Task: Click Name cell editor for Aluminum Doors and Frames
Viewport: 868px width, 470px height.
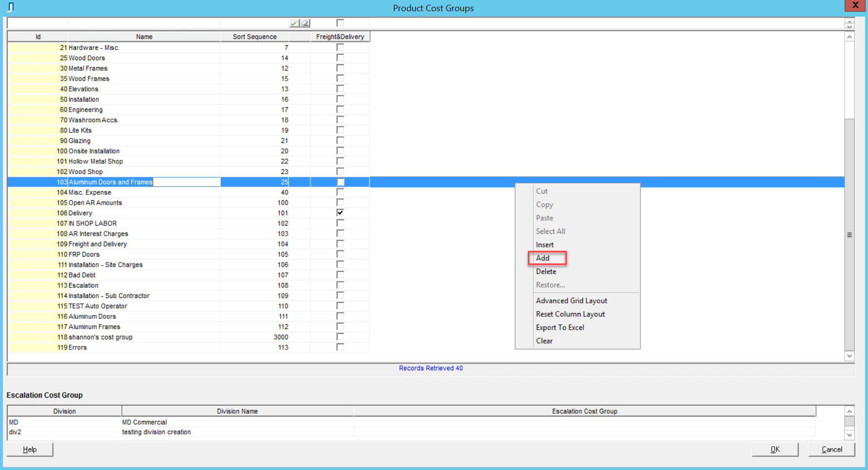Action: 144,182
